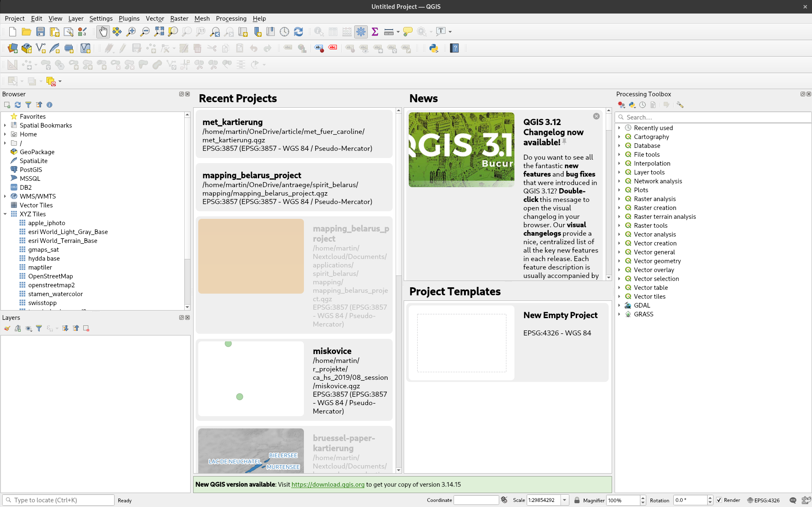
Task: Collapse the XYZ Tiles tree node
Action: pos(5,214)
